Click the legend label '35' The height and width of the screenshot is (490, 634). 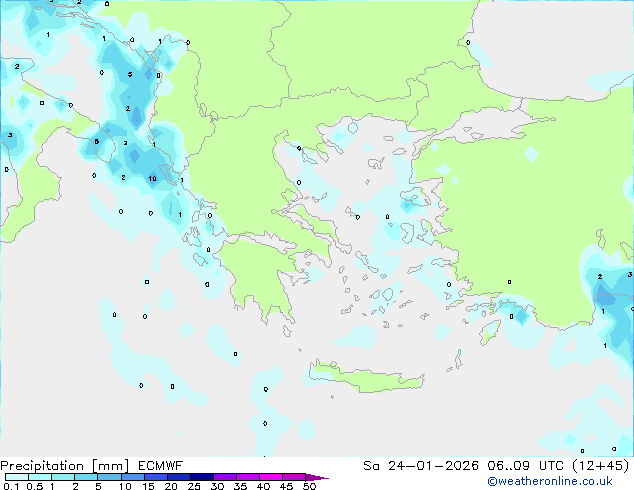[x=240, y=486]
